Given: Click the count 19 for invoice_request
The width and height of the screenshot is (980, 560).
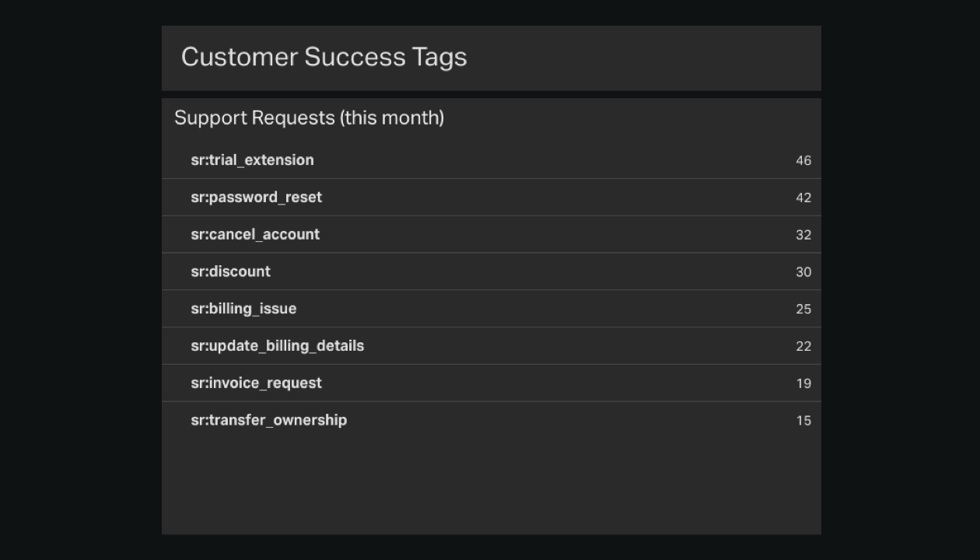Looking at the screenshot, I should point(803,383).
